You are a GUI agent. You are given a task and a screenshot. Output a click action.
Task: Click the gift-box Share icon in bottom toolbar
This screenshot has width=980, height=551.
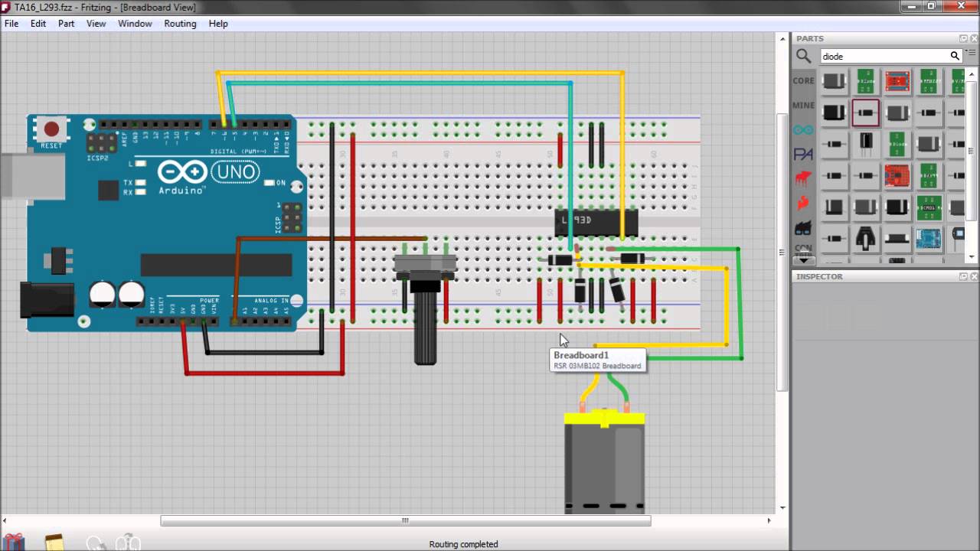coord(13,543)
